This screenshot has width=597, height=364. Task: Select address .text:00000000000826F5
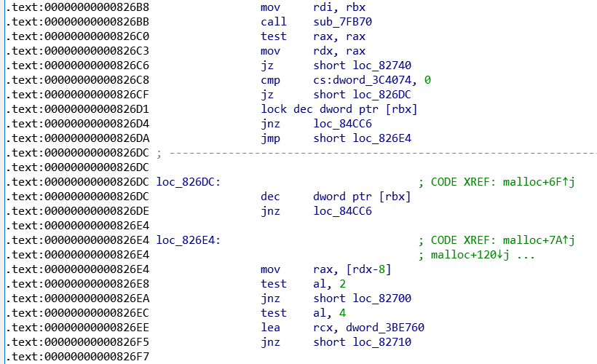pyautogui.click(x=78, y=342)
